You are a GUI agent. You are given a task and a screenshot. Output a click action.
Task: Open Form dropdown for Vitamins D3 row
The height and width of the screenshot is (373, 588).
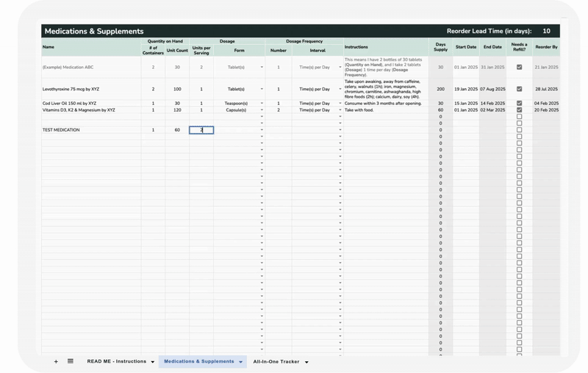click(262, 110)
